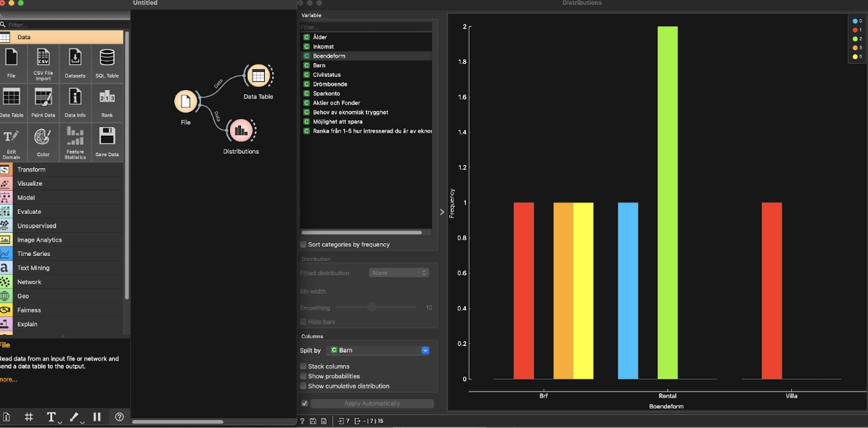Click the Apply Automatically button
This screenshot has width=868, height=428.
(372, 403)
